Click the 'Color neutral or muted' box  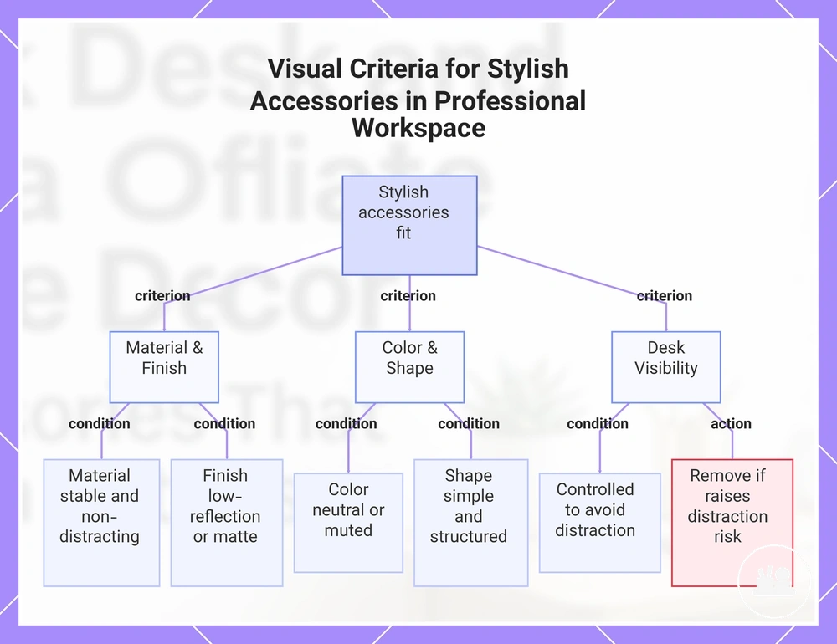348,523
